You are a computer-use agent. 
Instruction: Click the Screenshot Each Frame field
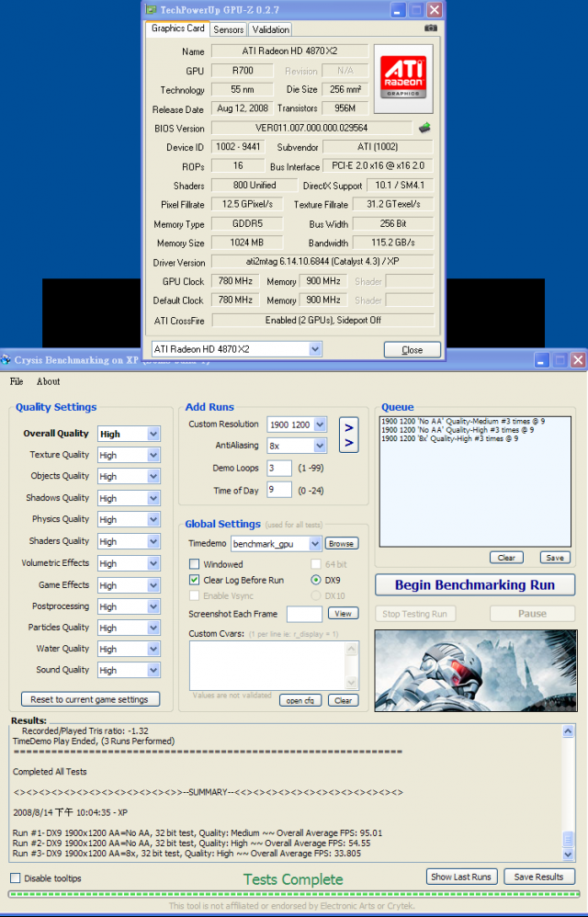point(304,614)
